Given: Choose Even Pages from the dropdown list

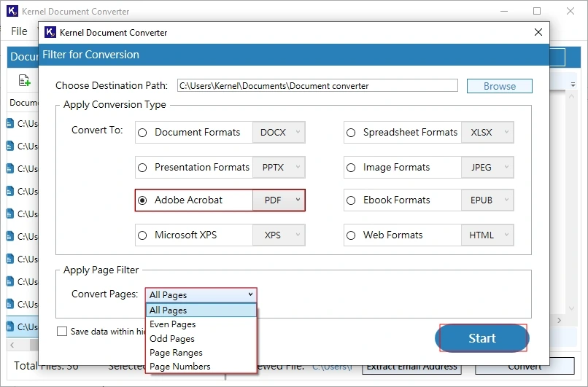Looking at the screenshot, I should point(201,324).
